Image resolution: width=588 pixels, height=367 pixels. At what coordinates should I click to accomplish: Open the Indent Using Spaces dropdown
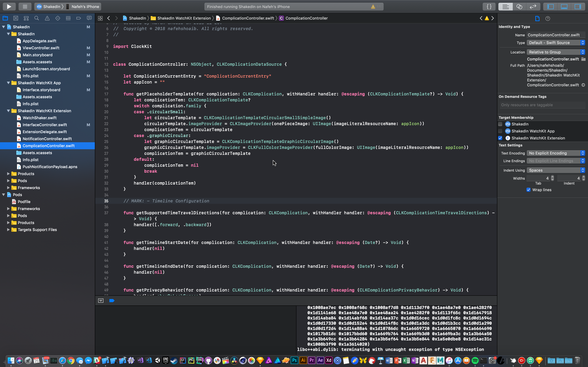(556, 170)
